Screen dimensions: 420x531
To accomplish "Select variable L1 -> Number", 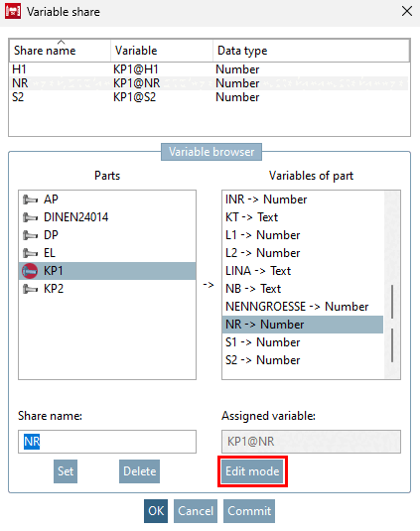I will (x=303, y=235).
